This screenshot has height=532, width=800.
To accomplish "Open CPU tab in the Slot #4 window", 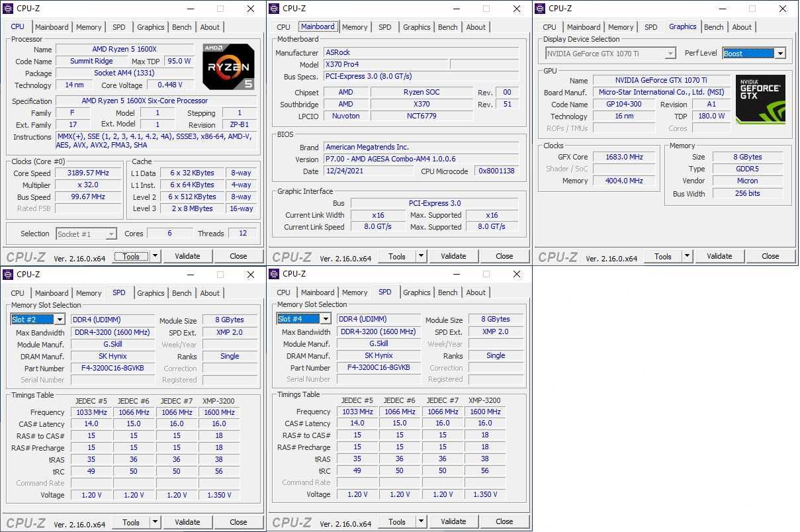I will pos(283,292).
